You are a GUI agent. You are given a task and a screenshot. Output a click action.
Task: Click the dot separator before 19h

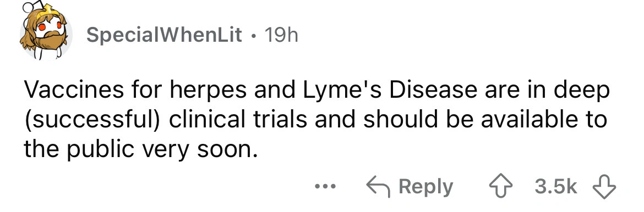click(254, 37)
